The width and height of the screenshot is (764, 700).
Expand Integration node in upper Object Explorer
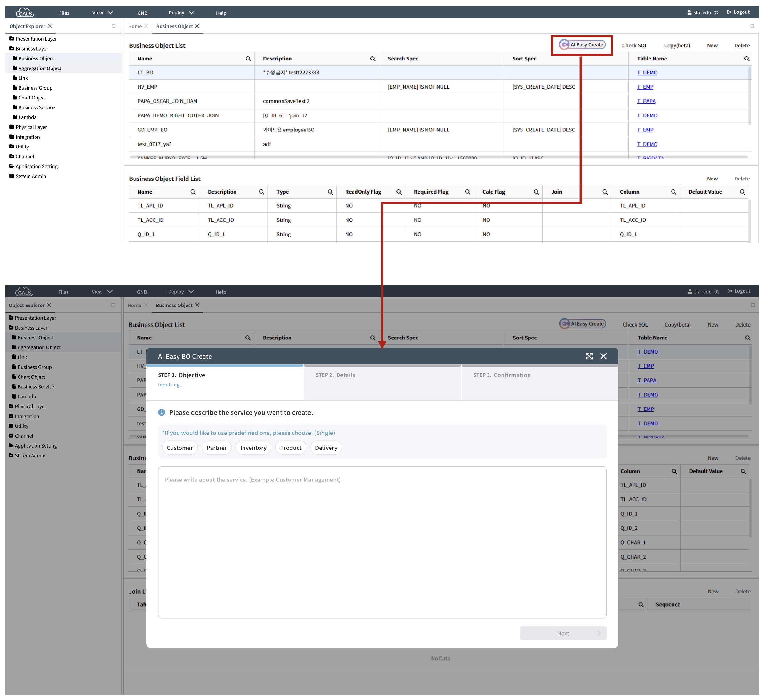coord(12,137)
